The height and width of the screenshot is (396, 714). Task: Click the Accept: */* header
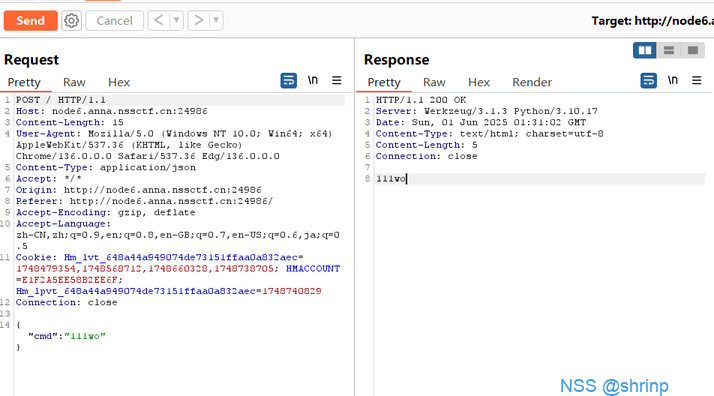(49, 179)
